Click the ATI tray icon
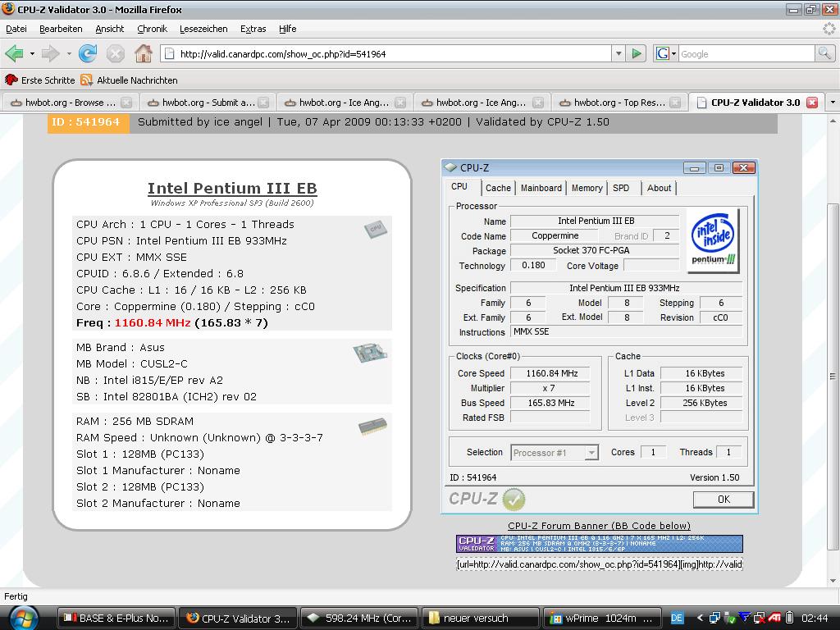The height and width of the screenshot is (630, 840). pyautogui.click(x=774, y=619)
